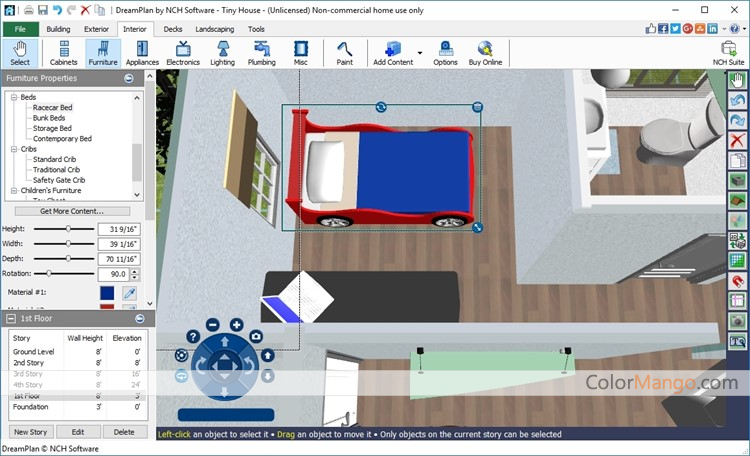Screen dimensions: 750x456
Task: Select the 2nd Story row
Action: [x=77, y=363]
